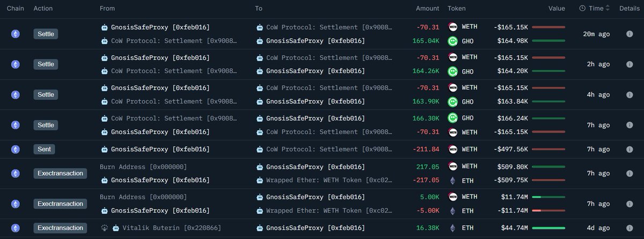Click the GHO token icon in the 20m ago row
Viewport: 644px width, 239px height.
click(x=452, y=41)
